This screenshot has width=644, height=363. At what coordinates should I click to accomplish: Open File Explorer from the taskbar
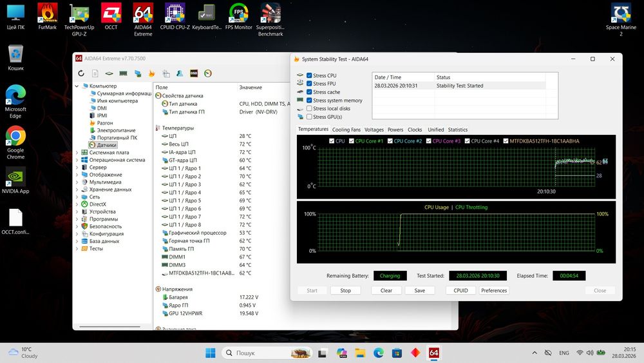point(360,353)
